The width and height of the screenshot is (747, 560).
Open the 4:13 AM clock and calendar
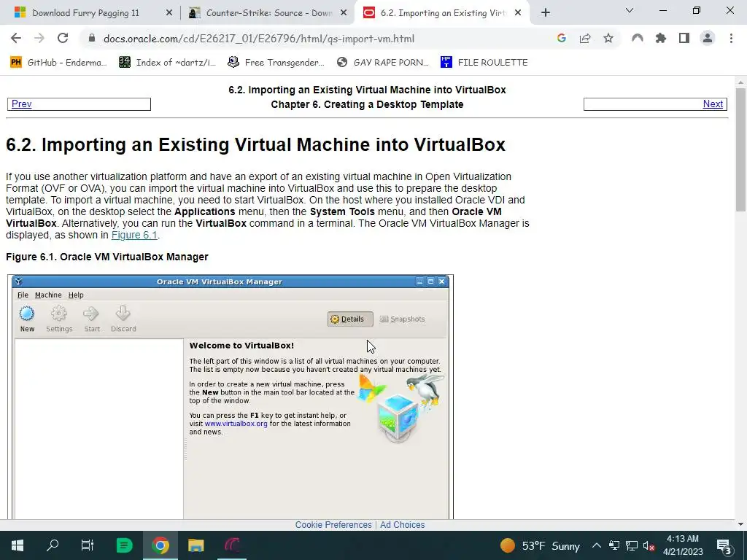pyautogui.click(x=683, y=545)
